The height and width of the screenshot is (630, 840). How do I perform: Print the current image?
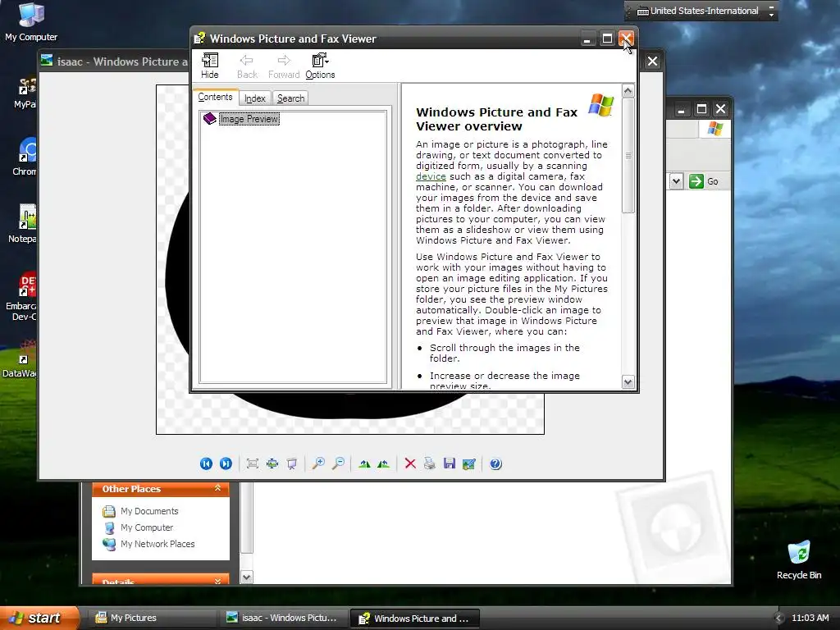(x=430, y=464)
